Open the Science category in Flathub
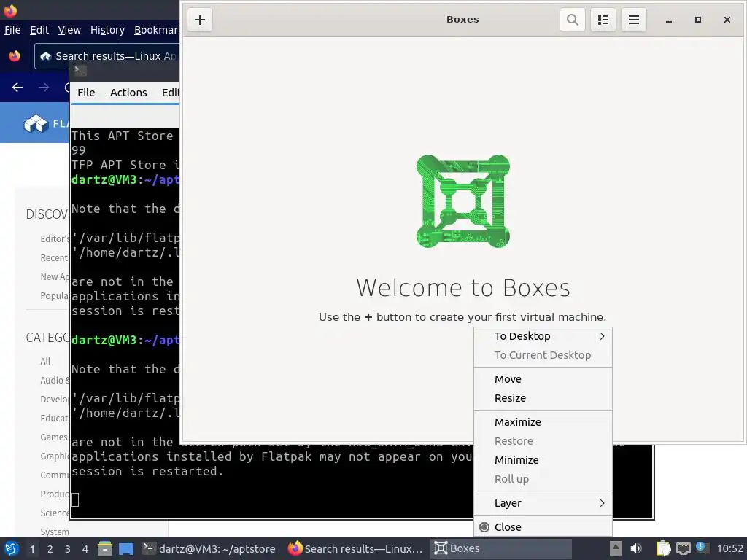 (55, 513)
